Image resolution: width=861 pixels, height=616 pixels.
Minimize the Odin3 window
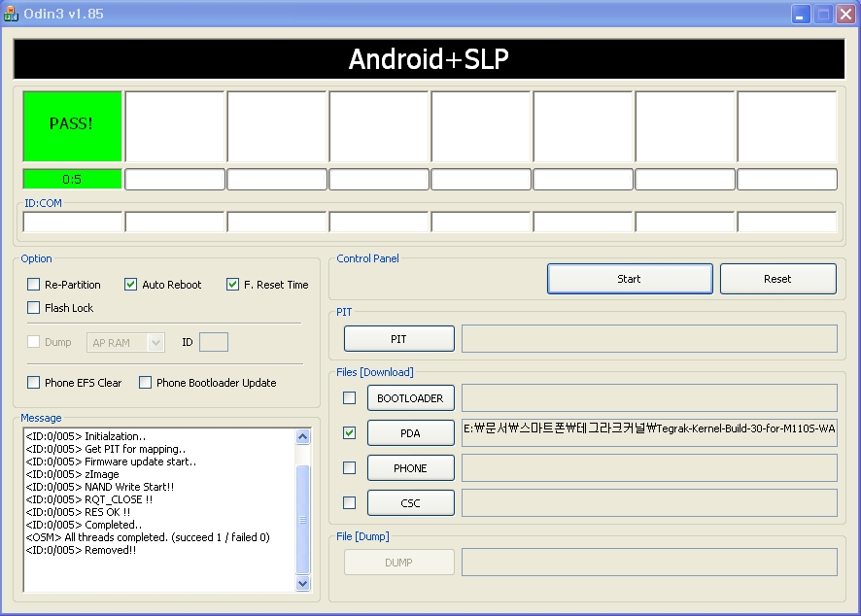[x=800, y=14]
